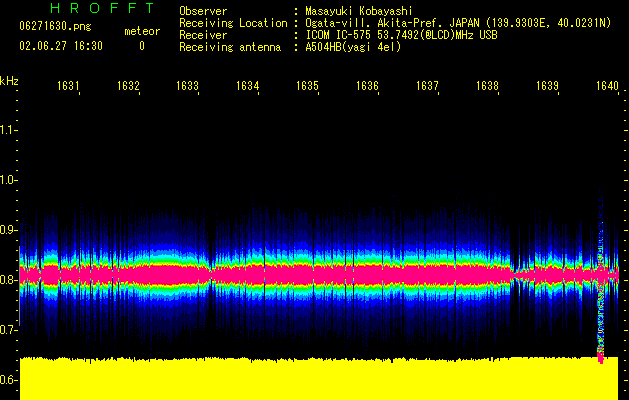
Task: Click the 1638 time axis marker
Action: click(487, 86)
